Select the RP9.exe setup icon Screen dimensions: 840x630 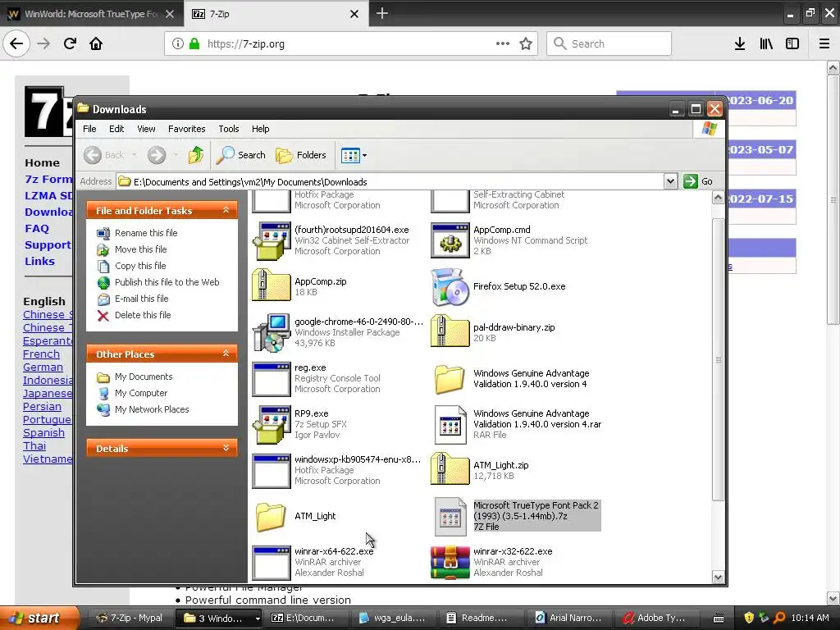point(271,424)
